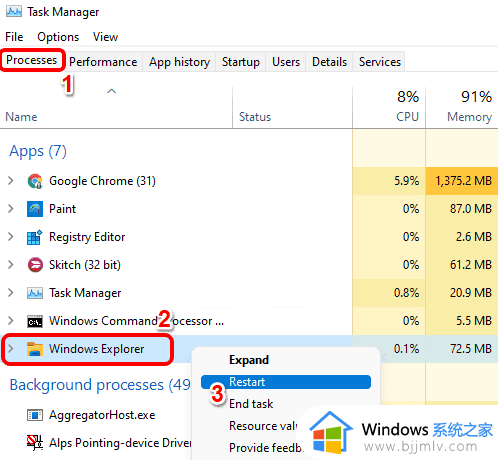The width and height of the screenshot is (498, 460).
Task: Click Task Manager's 0.8% CPU value
Action: click(x=406, y=293)
